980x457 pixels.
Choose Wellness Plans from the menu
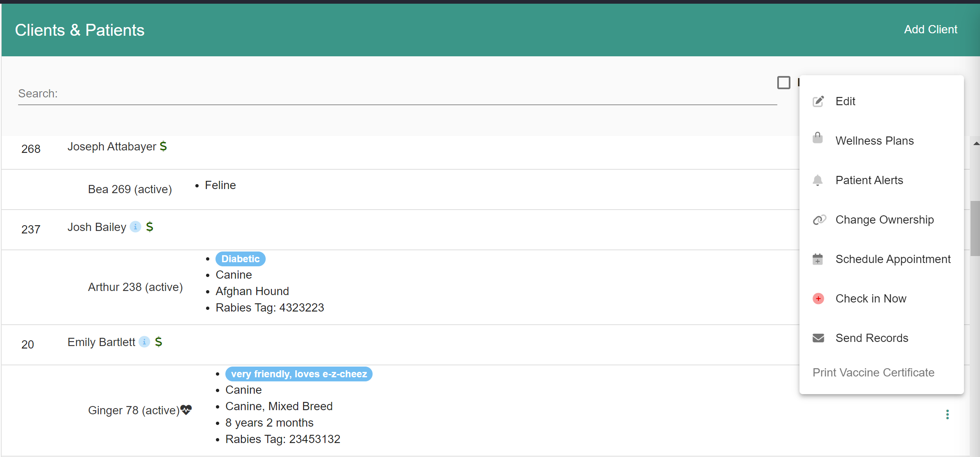pyautogui.click(x=874, y=141)
